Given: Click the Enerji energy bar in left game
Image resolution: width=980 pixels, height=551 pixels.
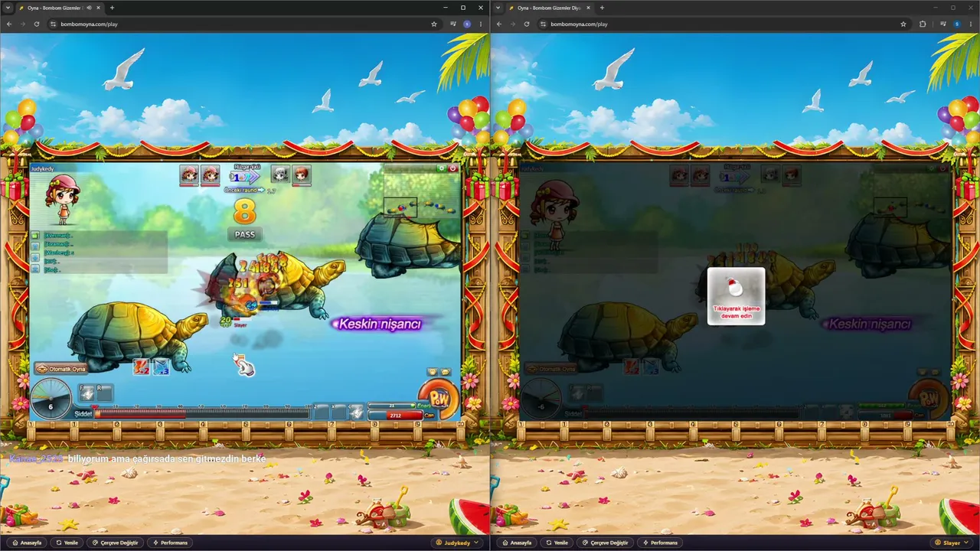Looking at the screenshot, I should tap(392, 406).
